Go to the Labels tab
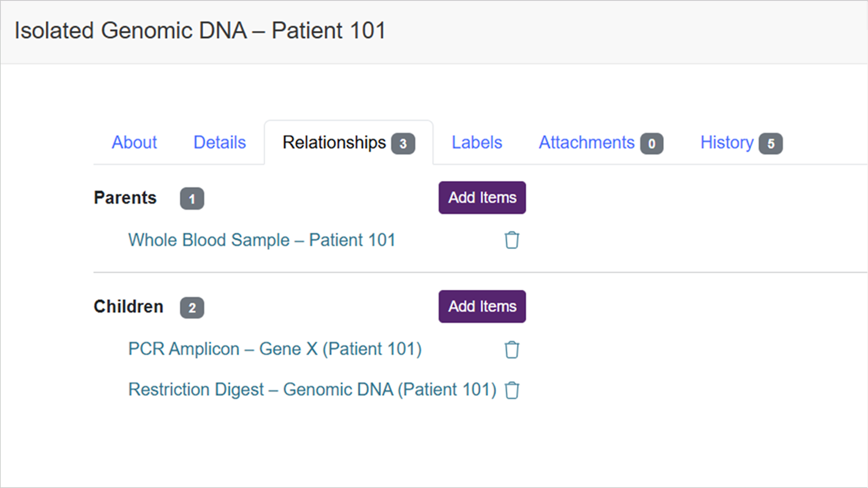The height and width of the screenshot is (488, 868). pos(477,142)
